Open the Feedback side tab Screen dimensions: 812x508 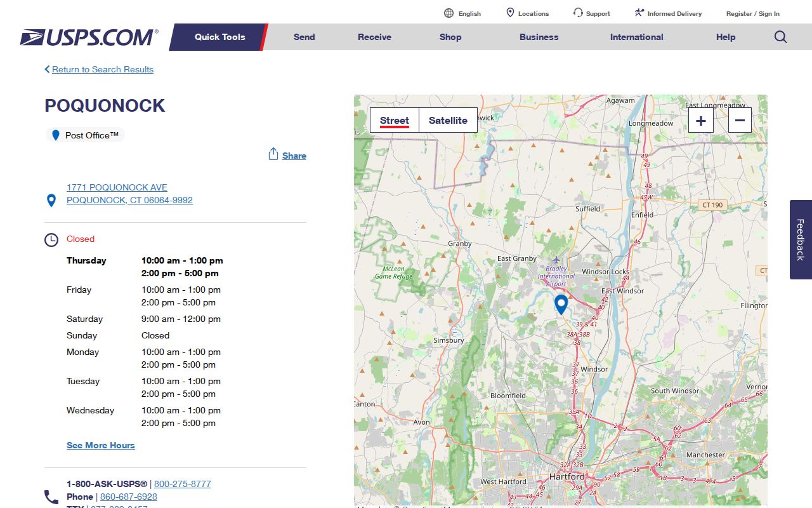[x=801, y=239]
